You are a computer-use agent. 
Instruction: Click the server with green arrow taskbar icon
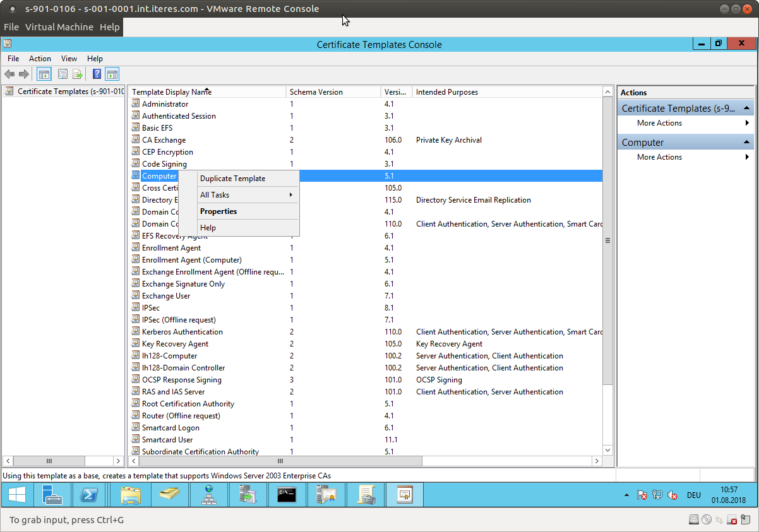tap(248, 495)
